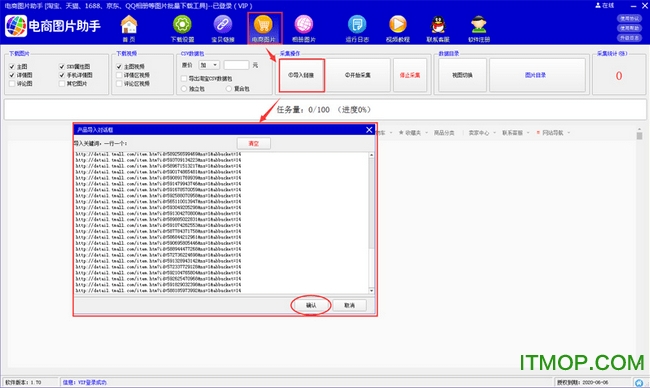Open 下载设置 gear icon
The image size is (650, 388).
pyautogui.click(x=182, y=28)
